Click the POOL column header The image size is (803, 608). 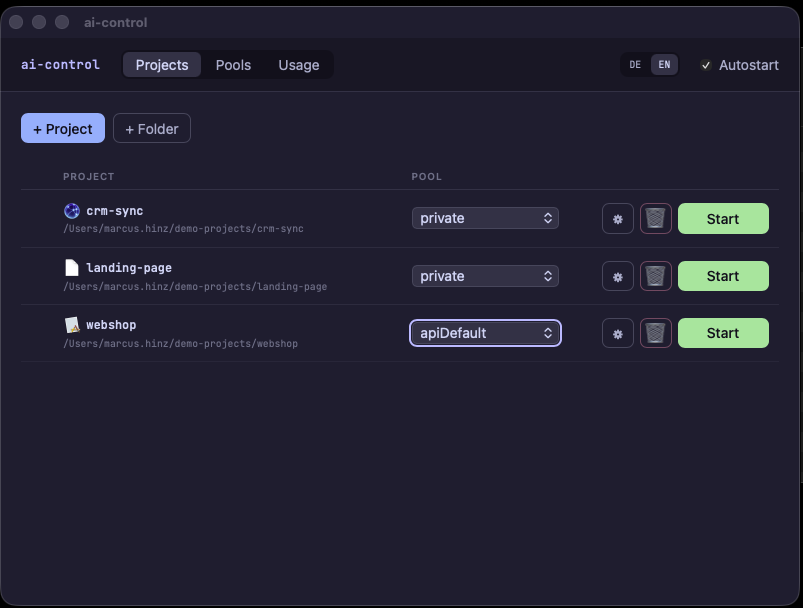(427, 177)
